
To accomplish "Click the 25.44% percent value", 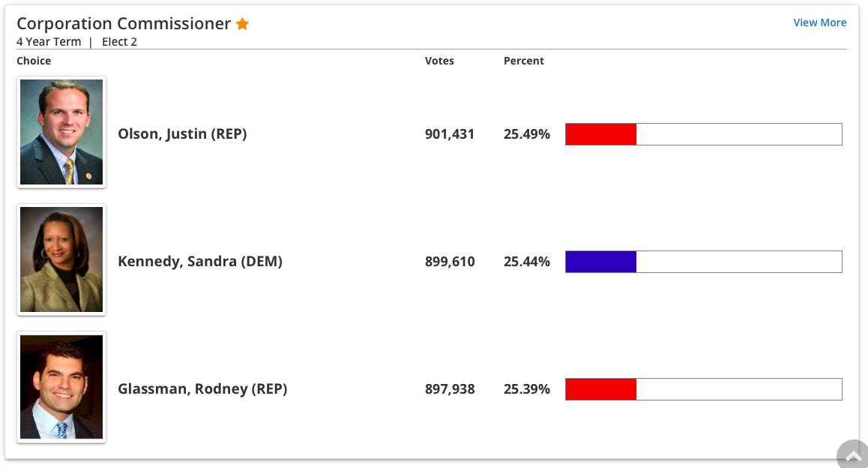I will point(527,262).
